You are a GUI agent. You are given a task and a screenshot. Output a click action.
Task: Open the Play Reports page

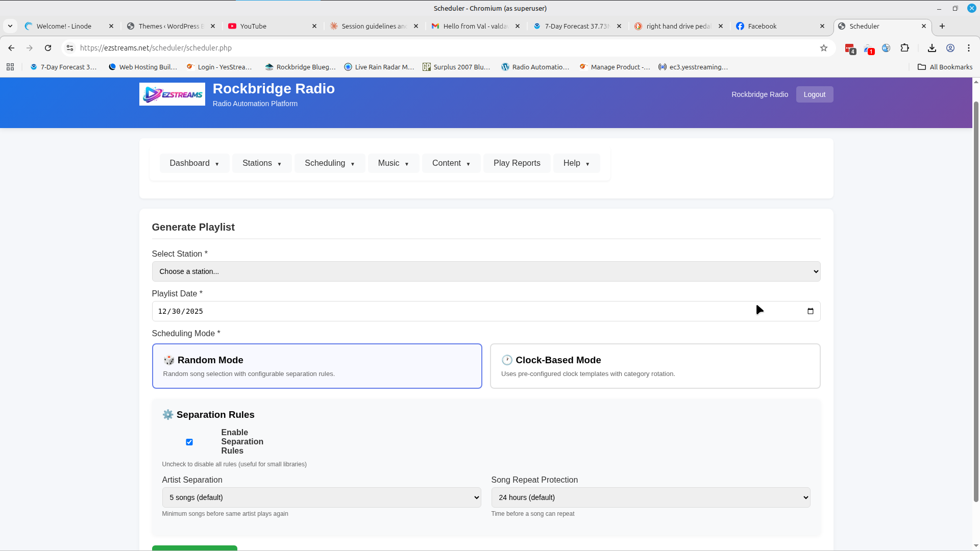click(517, 163)
